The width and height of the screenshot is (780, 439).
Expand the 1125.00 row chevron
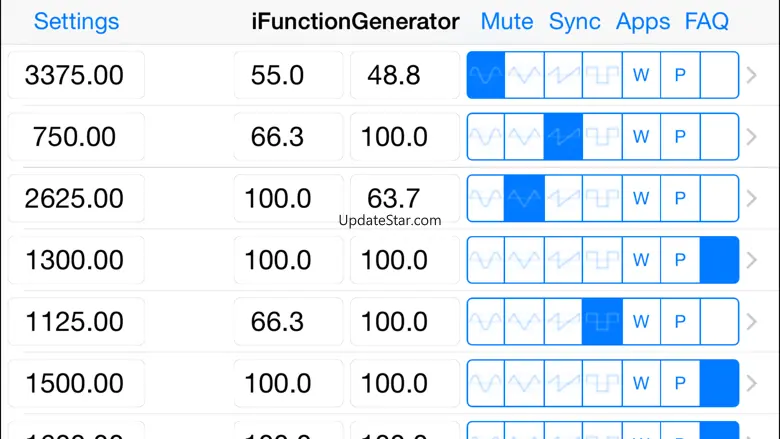(753, 322)
